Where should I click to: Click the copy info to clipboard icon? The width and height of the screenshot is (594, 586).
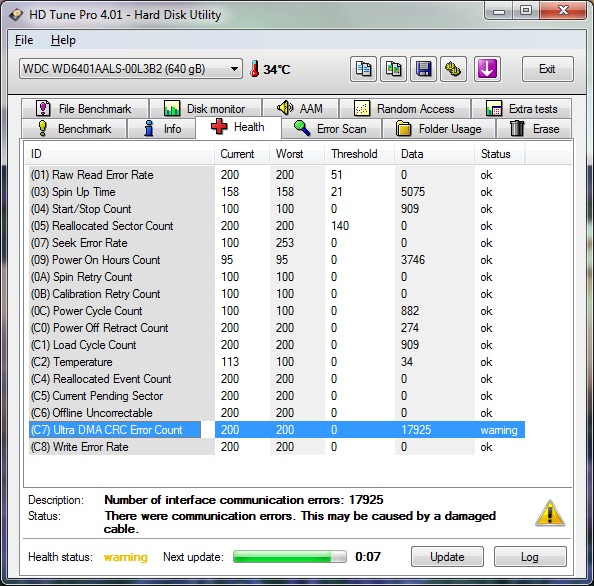363,69
